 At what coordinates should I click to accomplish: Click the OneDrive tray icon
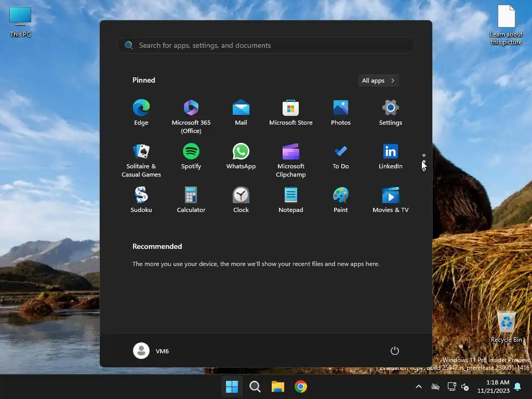coord(435,387)
